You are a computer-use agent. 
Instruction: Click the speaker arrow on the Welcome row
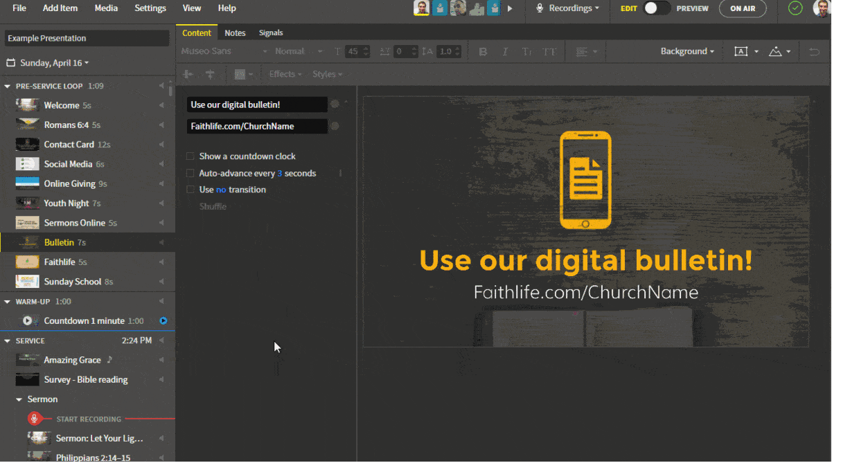tap(161, 105)
